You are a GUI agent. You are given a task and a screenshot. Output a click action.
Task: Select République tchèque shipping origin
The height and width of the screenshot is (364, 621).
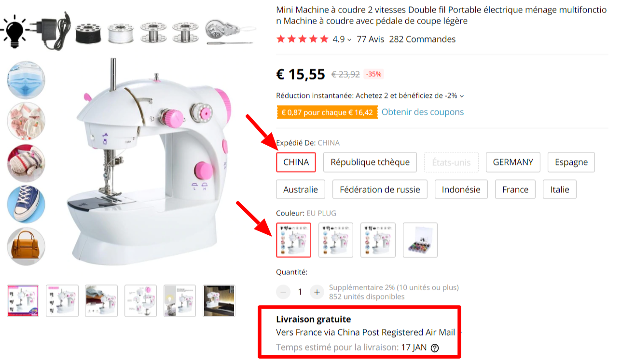tap(370, 162)
